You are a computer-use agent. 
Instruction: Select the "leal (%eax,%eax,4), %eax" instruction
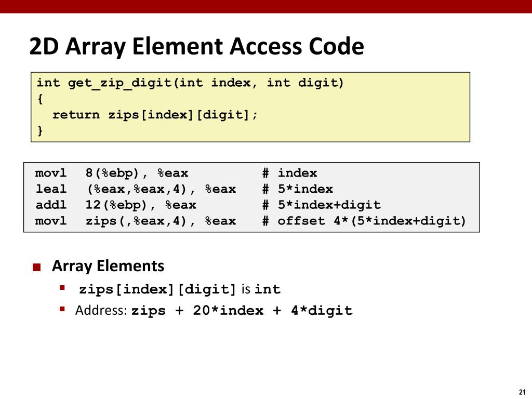[136, 189]
